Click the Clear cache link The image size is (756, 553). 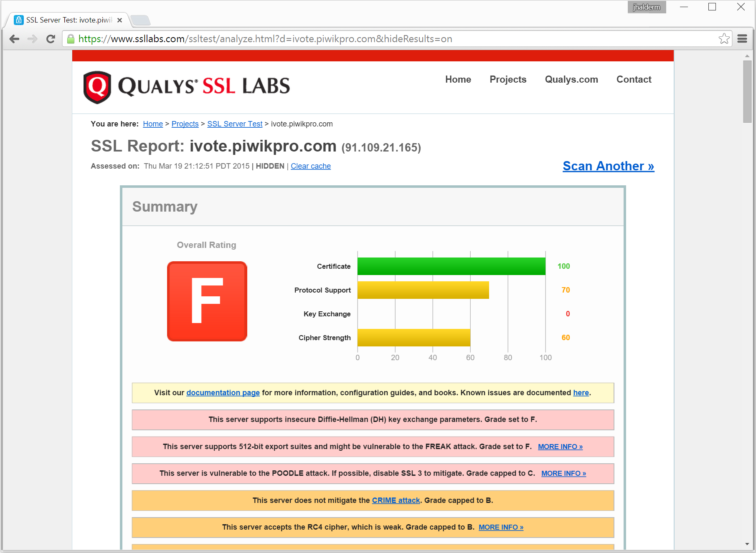(x=311, y=166)
